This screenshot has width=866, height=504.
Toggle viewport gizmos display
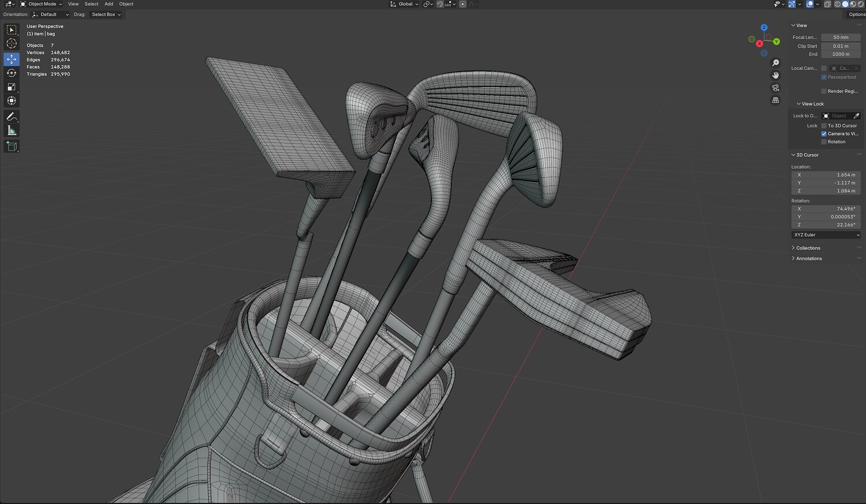coord(792,4)
